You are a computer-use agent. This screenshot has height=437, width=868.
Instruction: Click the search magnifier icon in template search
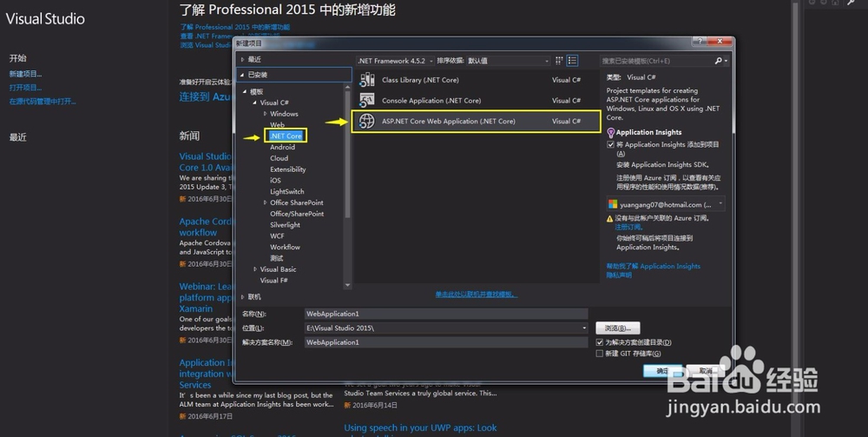tap(718, 61)
